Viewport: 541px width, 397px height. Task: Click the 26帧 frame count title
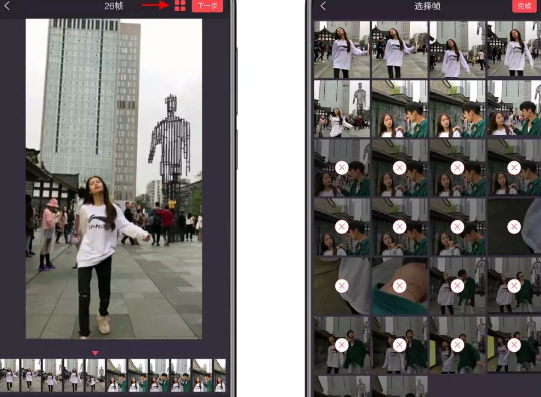[x=114, y=6]
